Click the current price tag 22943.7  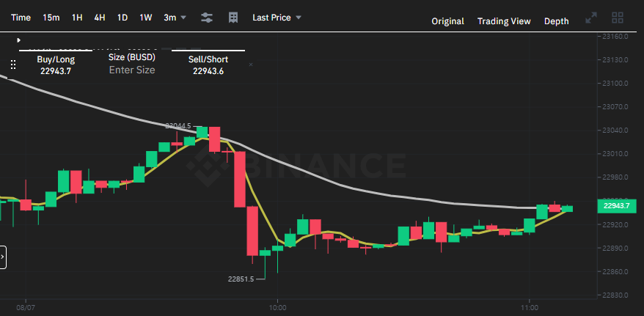(616, 206)
